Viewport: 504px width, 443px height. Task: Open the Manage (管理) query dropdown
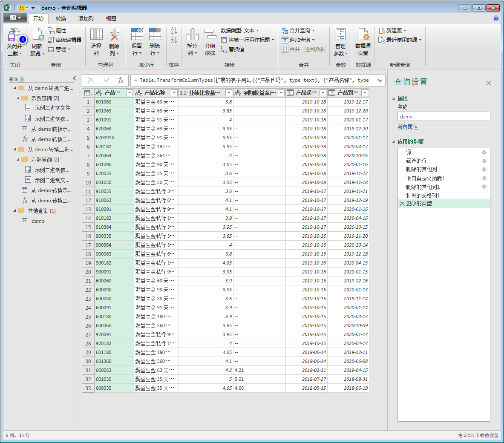point(59,49)
